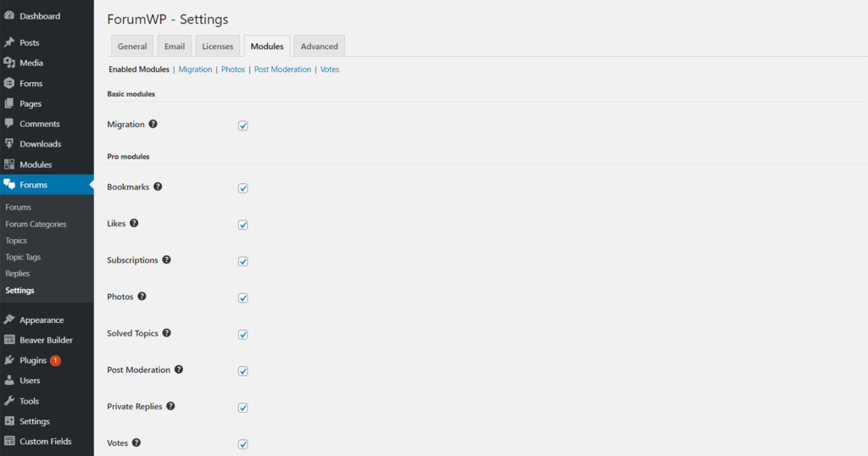Click the plugins update count badge
This screenshot has height=456, width=868.
point(55,360)
